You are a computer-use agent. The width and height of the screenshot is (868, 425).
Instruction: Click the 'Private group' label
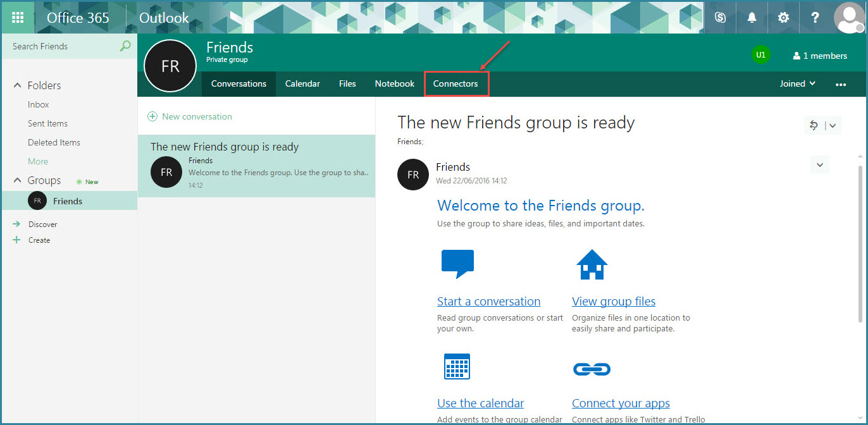[226, 60]
